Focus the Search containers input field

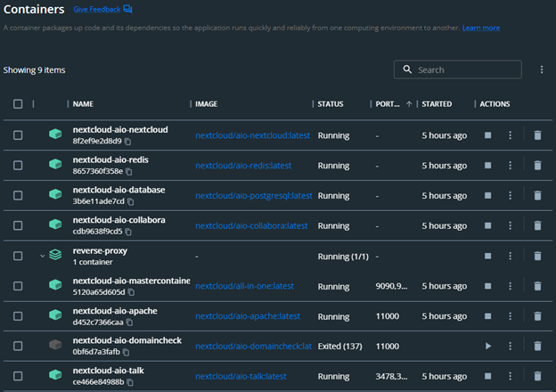(457, 69)
